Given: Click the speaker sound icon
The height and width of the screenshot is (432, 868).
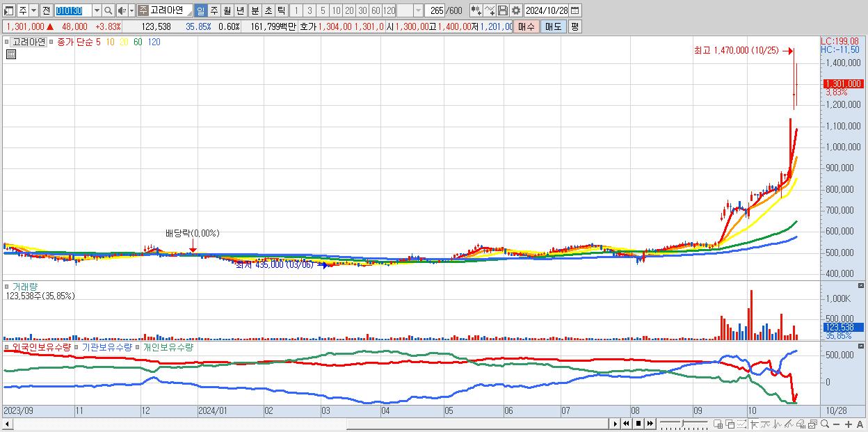Looking at the screenshot, I should [122, 10].
